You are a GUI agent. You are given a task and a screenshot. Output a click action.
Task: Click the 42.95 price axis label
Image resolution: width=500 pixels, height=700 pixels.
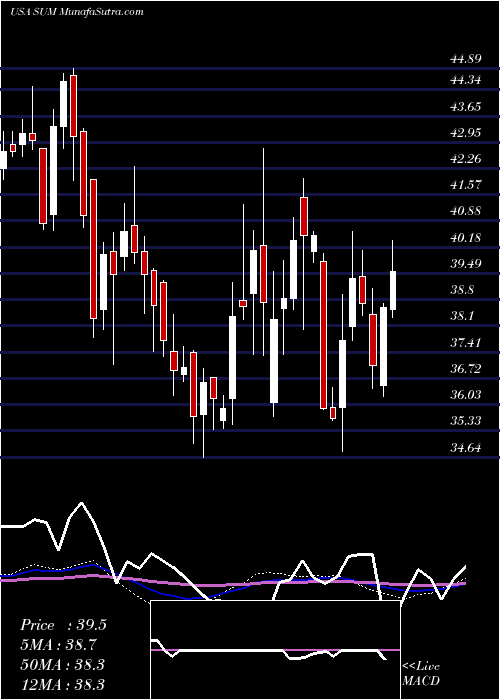(x=465, y=133)
